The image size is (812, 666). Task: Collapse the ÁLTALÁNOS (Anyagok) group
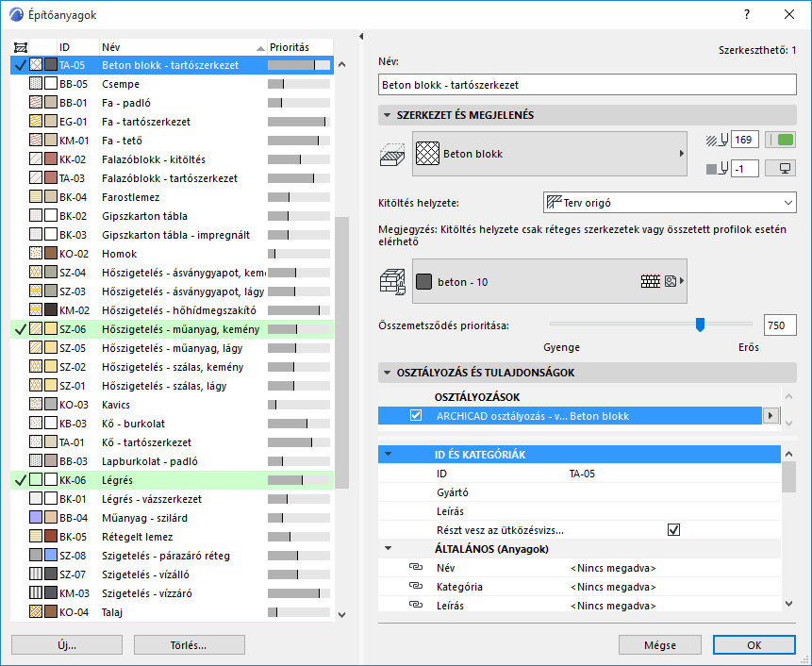(388, 548)
